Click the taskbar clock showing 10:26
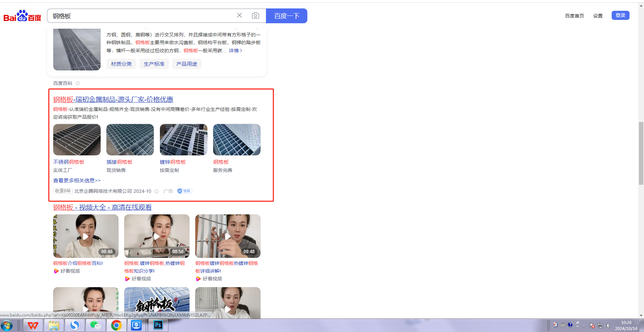The image size is (644, 332). (626, 326)
